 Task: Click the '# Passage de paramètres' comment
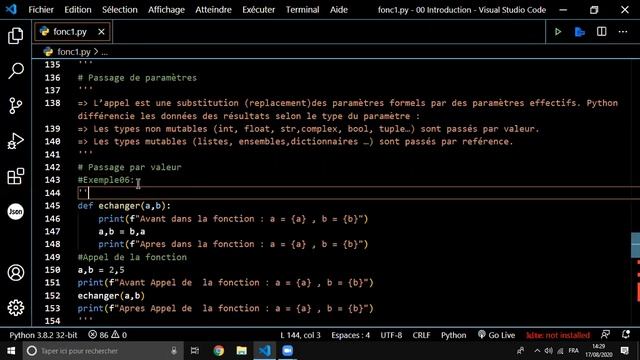click(x=137, y=78)
